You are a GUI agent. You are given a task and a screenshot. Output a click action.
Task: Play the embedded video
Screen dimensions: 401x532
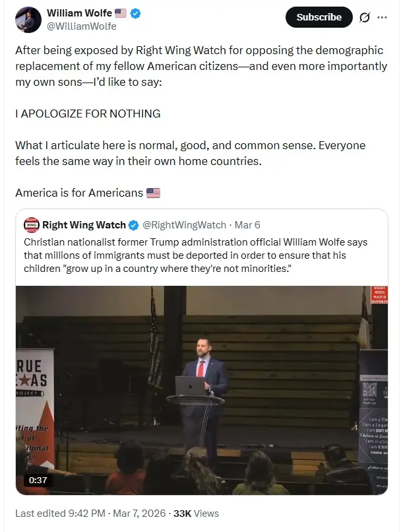point(204,389)
